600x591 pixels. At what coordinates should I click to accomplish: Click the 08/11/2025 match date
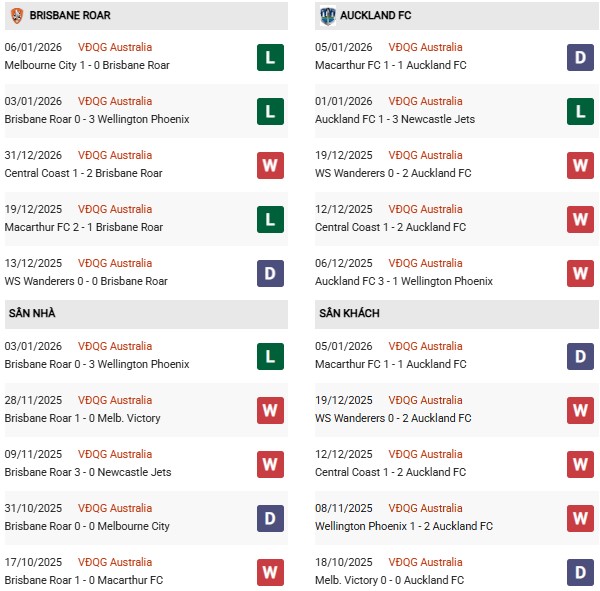pyautogui.click(x=344, y=508)
